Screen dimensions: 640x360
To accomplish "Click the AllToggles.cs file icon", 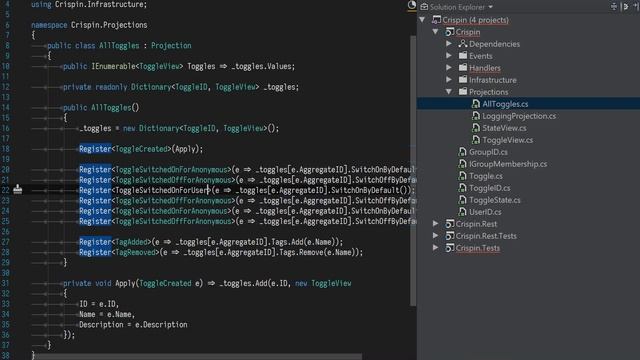I will click(476, 104).
